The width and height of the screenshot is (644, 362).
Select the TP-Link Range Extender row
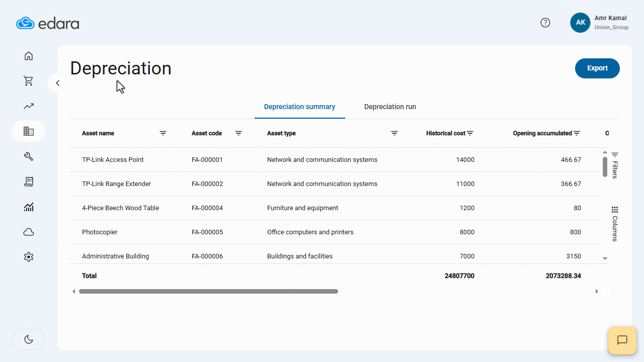336,184
